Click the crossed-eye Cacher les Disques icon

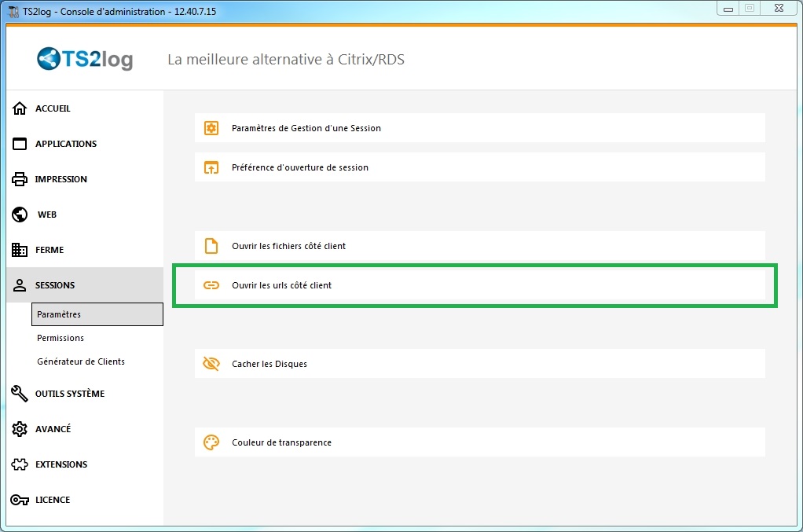pyautogui.click(x=211, y=364)
